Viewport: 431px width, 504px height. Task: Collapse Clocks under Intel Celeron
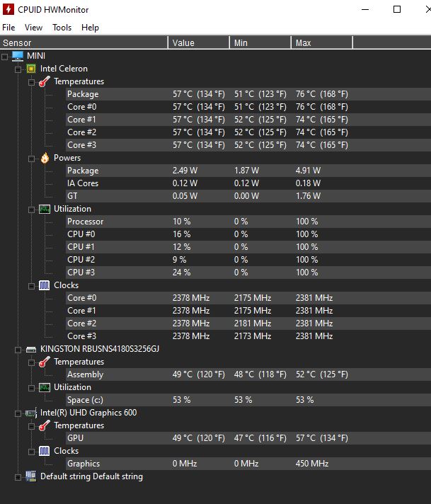click(32, 286)
